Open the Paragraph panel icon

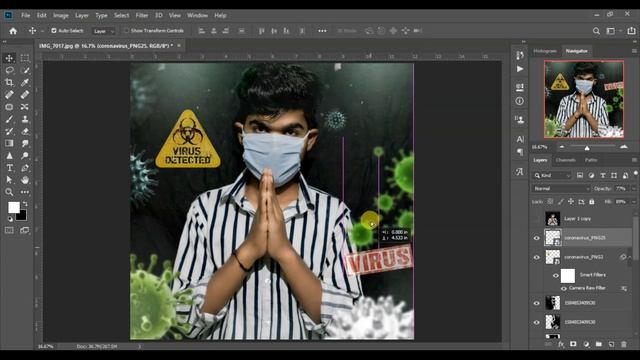coord(520,152)
